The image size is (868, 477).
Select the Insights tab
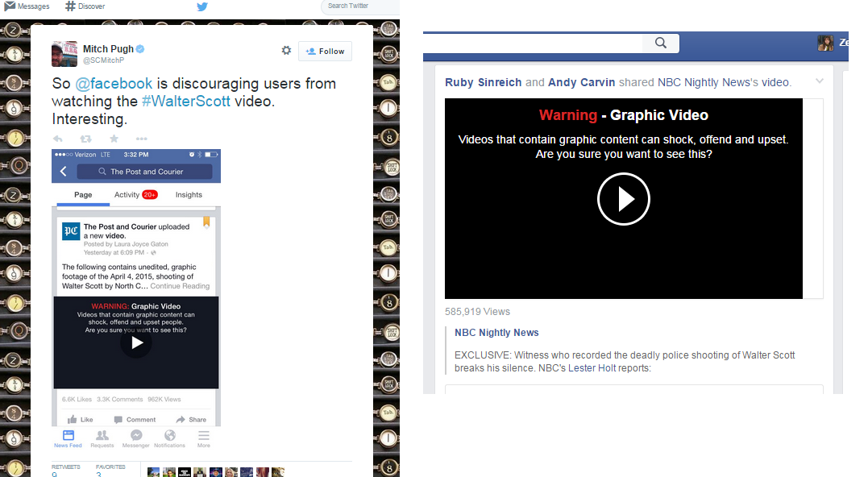coord(189,195)
